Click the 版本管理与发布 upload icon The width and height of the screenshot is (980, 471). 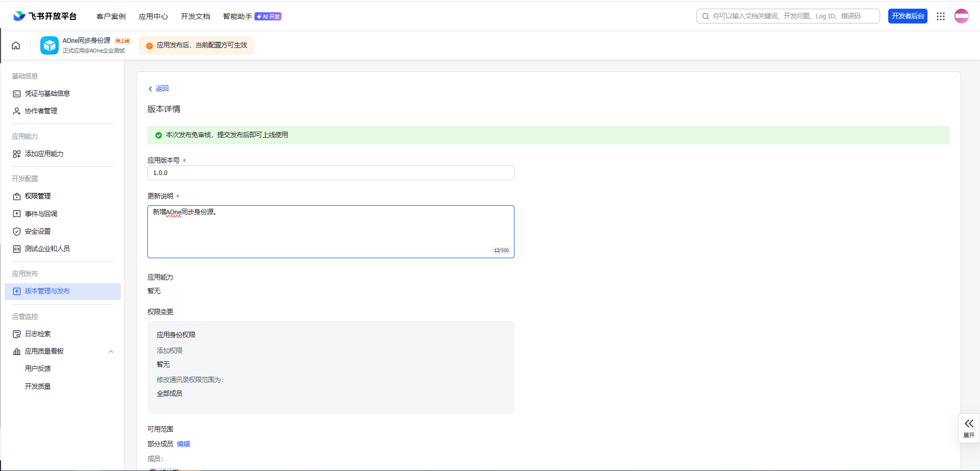(x=17, y=291)
